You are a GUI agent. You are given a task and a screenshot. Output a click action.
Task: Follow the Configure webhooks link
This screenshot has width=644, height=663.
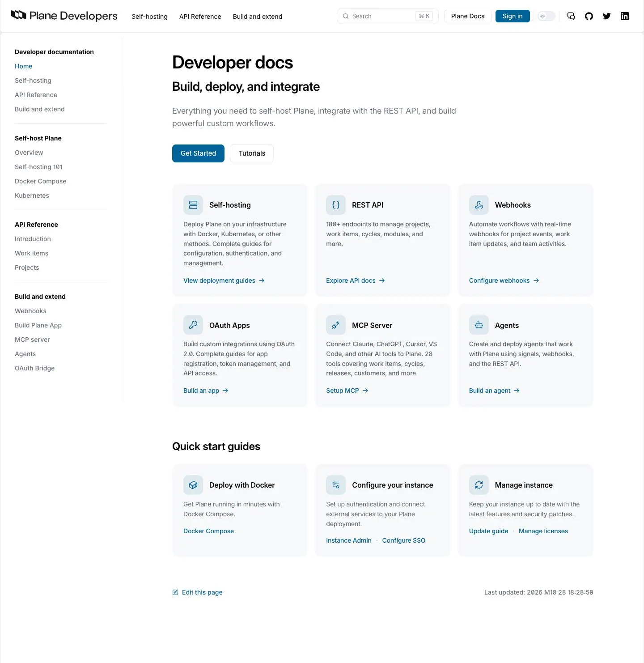[504, 280]
